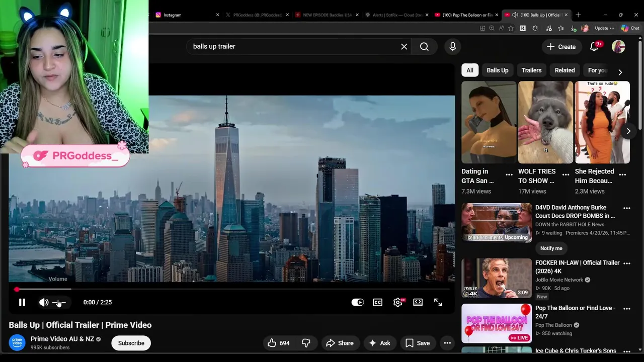
Task: Pause the Balls Up trailer video
Action: pyautogui.click(x=22, y=302)
